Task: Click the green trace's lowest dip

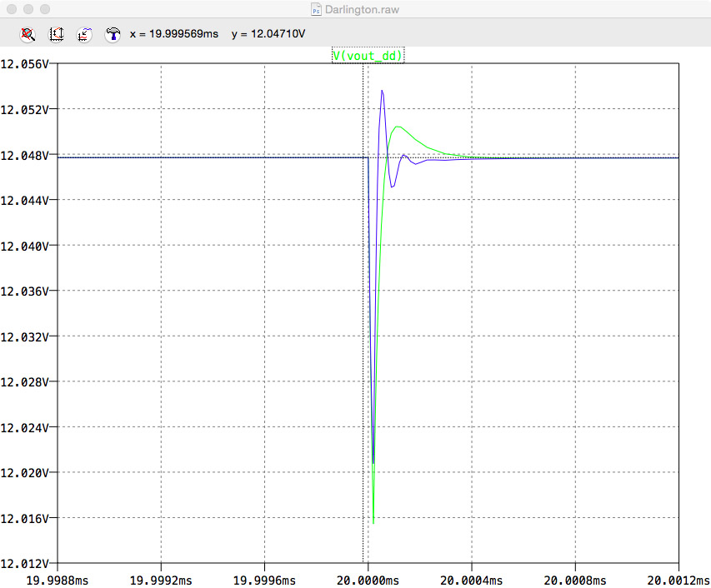Action: click(x=373, y=523)
